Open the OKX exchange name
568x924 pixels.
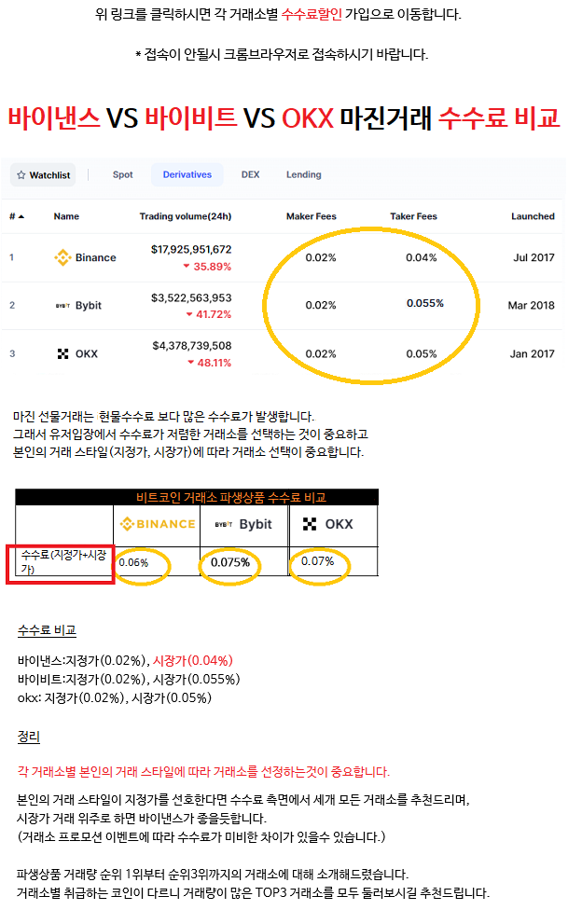pos(87,353)
